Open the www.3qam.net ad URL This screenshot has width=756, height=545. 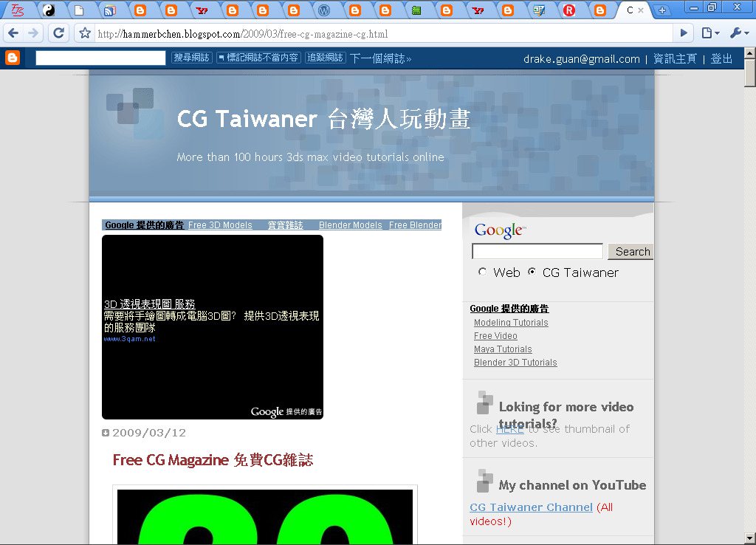click(129, 338)
